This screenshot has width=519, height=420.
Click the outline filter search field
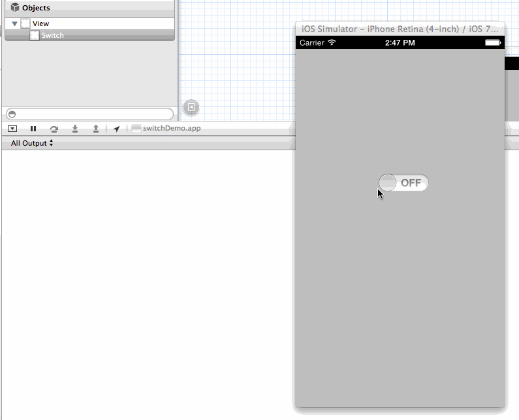(x=89, y=114)
